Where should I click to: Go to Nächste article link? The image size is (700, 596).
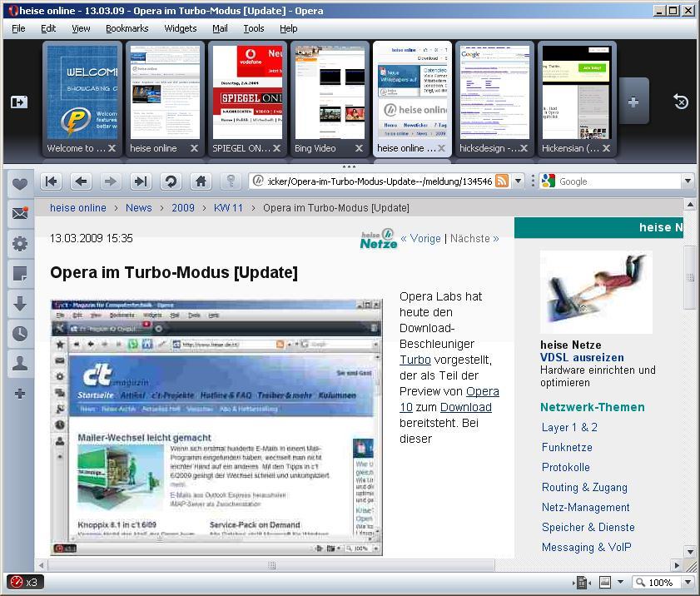pos(474,238)
